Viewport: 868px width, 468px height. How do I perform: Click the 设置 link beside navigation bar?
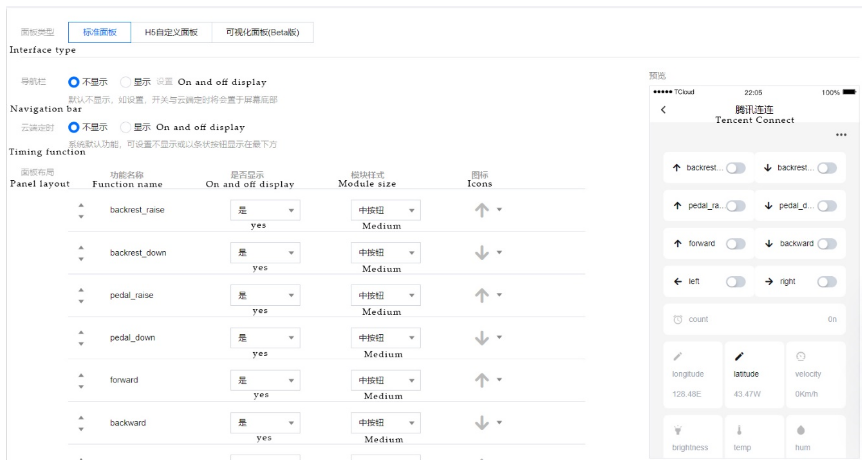point(164,82)
